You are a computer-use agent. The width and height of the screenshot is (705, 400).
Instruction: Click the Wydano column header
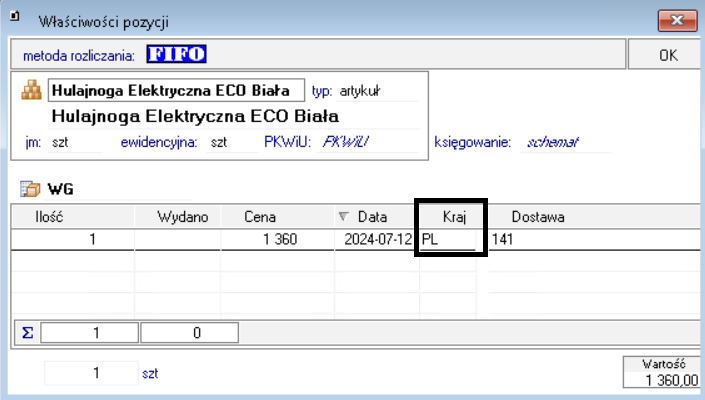tap(180, 216)
